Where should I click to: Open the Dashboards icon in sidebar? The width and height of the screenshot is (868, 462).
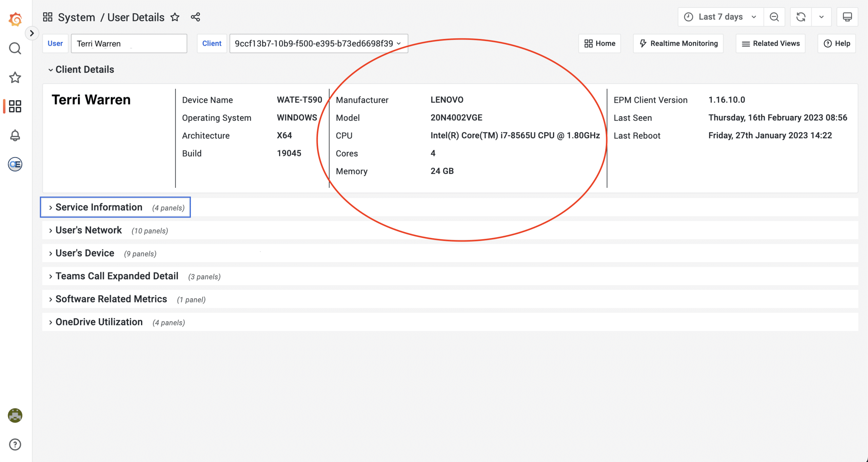[15, 106]
